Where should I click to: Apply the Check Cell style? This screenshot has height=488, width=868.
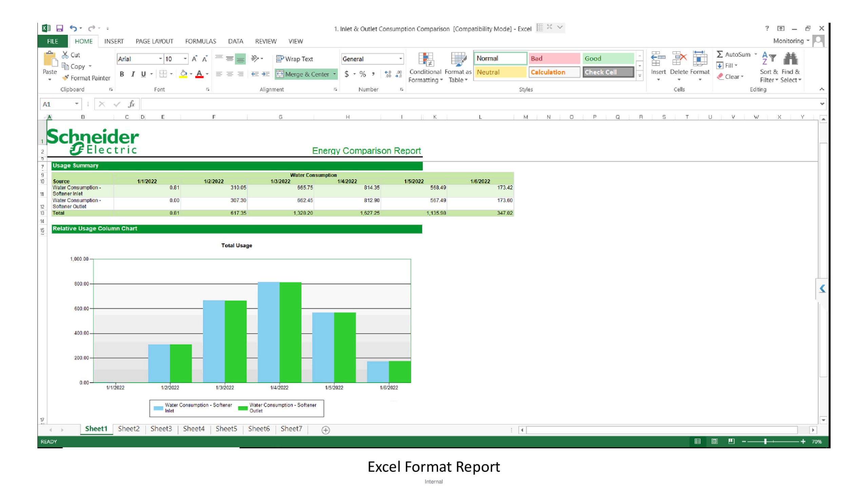(x=608, y=72)
